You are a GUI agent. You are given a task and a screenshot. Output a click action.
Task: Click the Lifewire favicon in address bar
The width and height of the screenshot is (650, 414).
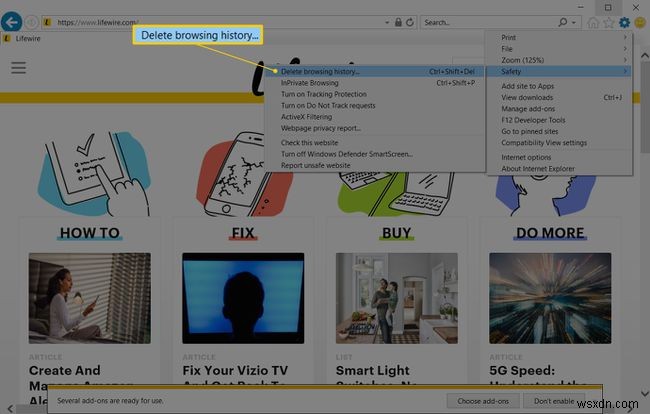tap(47, 22)
